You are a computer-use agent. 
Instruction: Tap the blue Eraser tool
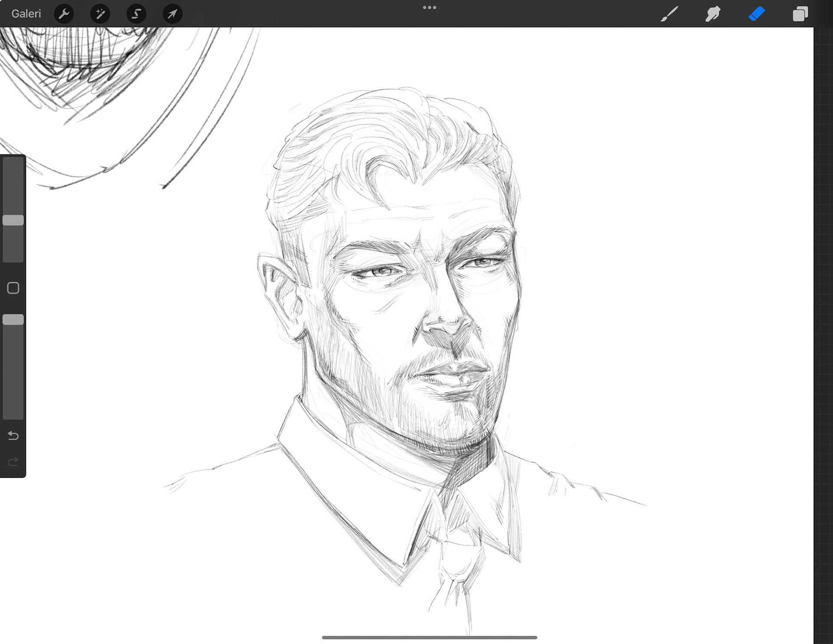[757, 14]
